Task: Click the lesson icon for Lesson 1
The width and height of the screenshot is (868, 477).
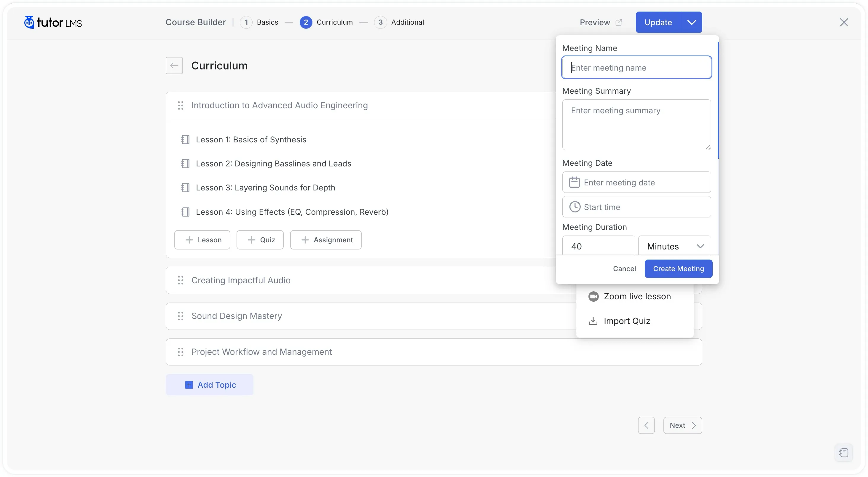Action: [x=185, y=139]
